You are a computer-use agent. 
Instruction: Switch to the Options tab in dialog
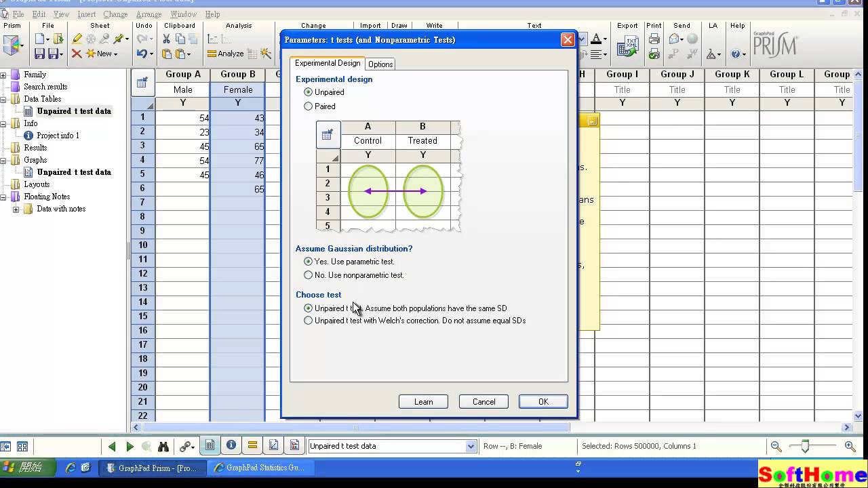click(x=380, y=64)
